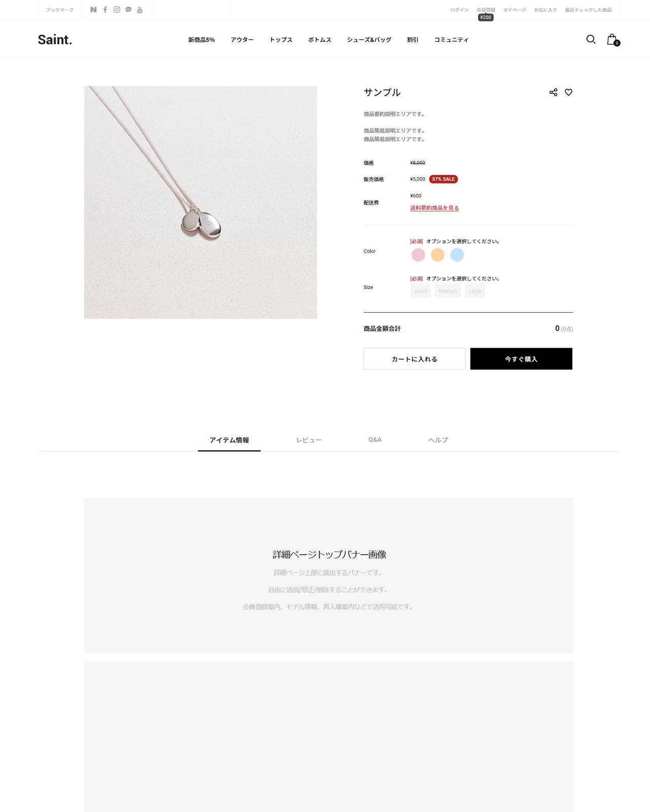Open the アウター menu item
This screenshot has width=650, height=812.
[x=242, y=40]
